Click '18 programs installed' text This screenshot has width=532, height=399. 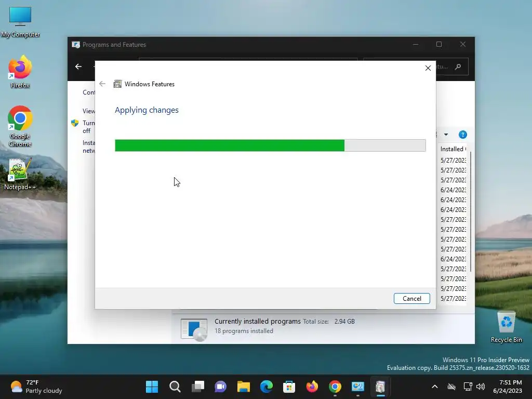tap(244, 331)
